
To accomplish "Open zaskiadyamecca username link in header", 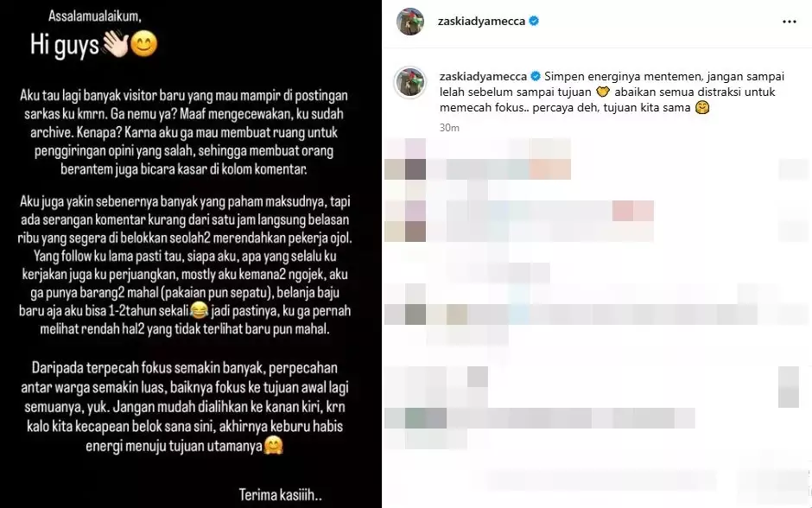I will (x=482, y=22).
